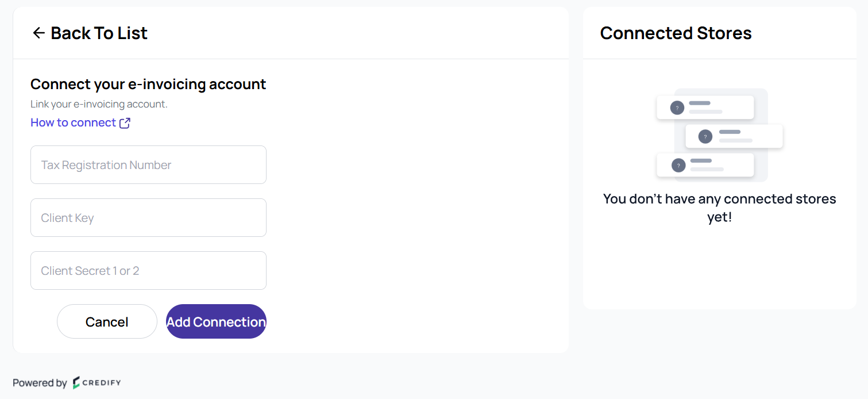This screenshot has width=868, height=399.
Task: Click the middle placeholder card's grey lines
Action: 735,136
